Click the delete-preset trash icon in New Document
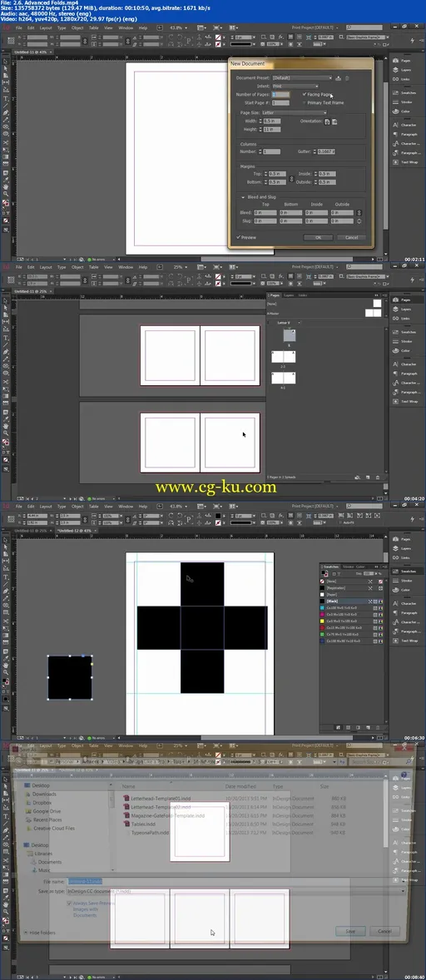 [347, 78]
